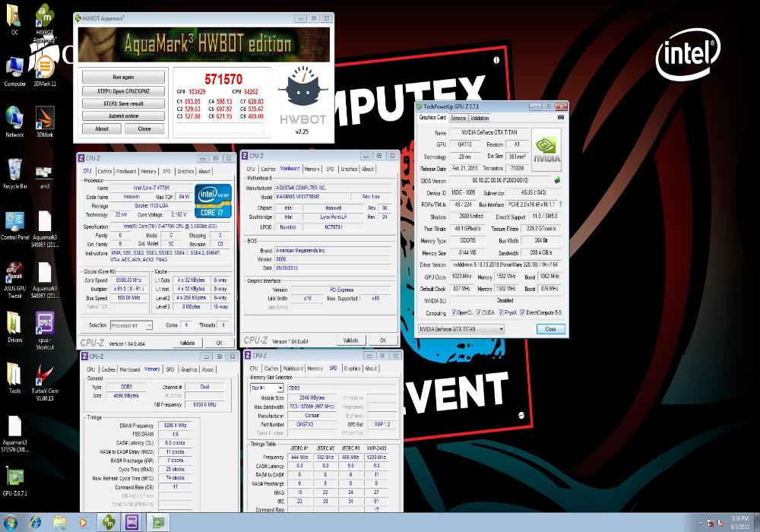This screenshot has height=532, width=760.
Task: Click the About button in AquaMark
Action: coord(102,129)
